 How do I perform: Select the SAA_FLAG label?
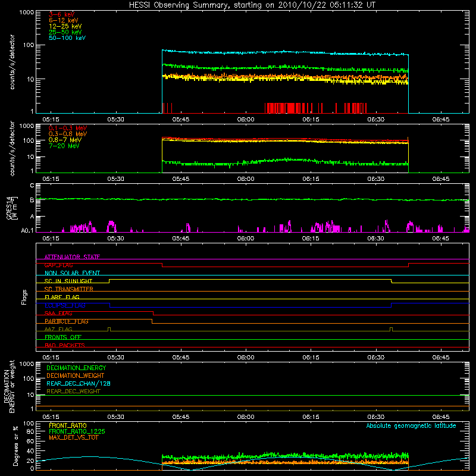(x=58, y=314)
